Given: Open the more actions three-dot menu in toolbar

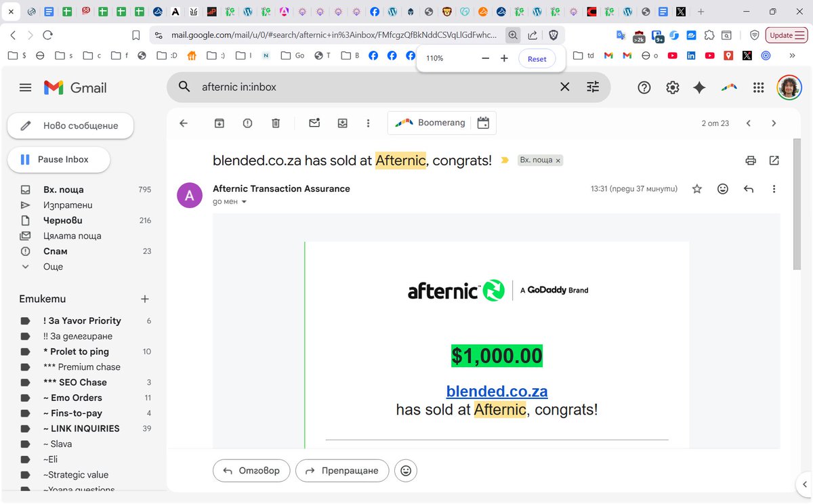Looking at the screenshot, I should point(368,123).
